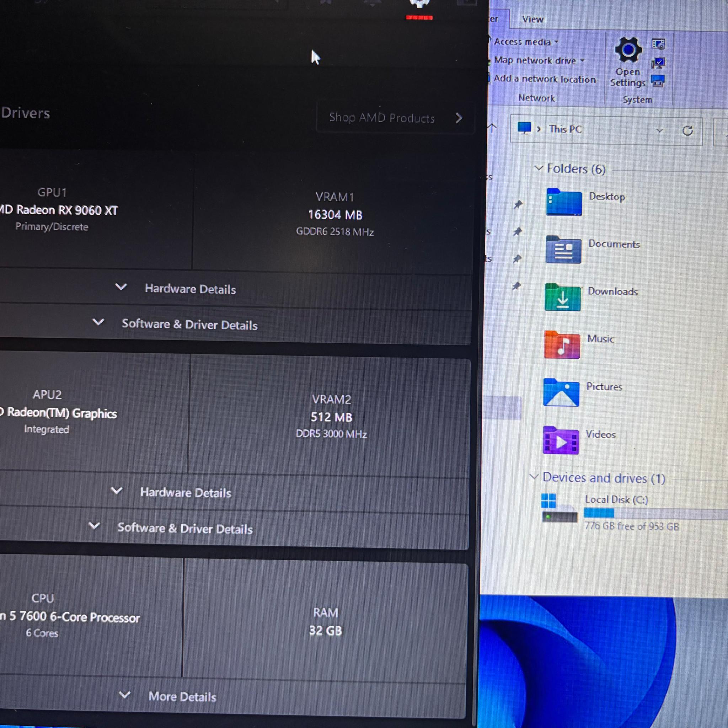Collapse the Devices and drives group
728x728 pixels.
534,477
